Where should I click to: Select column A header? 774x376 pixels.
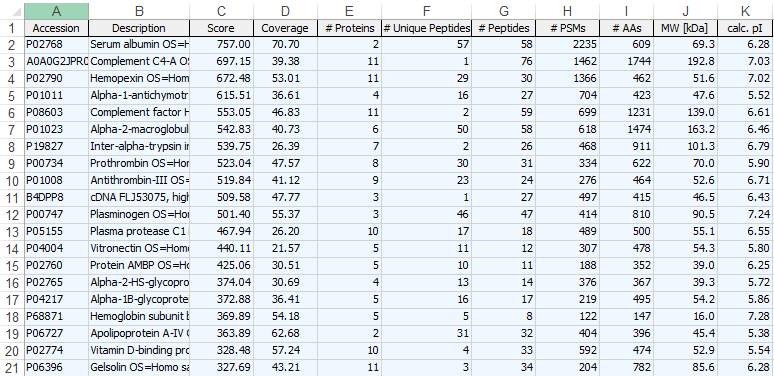click(x=56, y=11)
